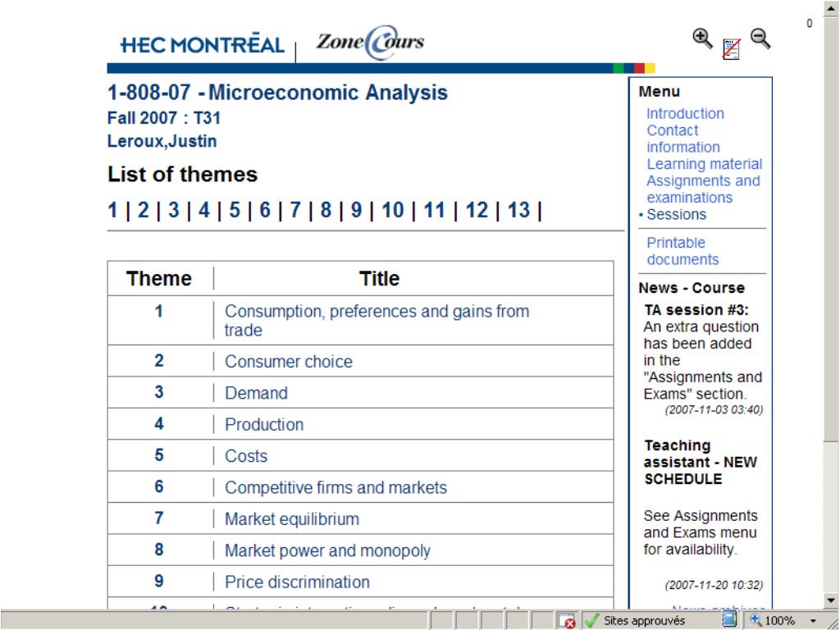Jump to theme 13 in number list
This screenshot has height=630, width=840.
click(518, 210)
